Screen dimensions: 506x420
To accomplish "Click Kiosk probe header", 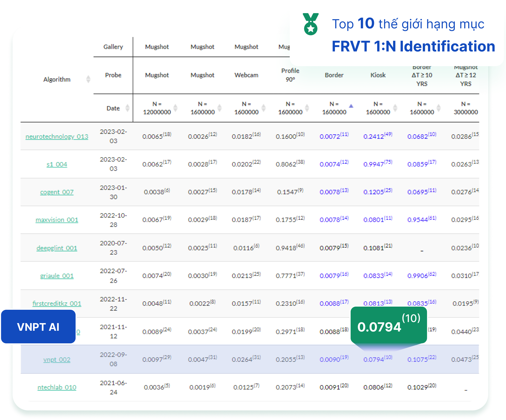I will tap(378, 75).
